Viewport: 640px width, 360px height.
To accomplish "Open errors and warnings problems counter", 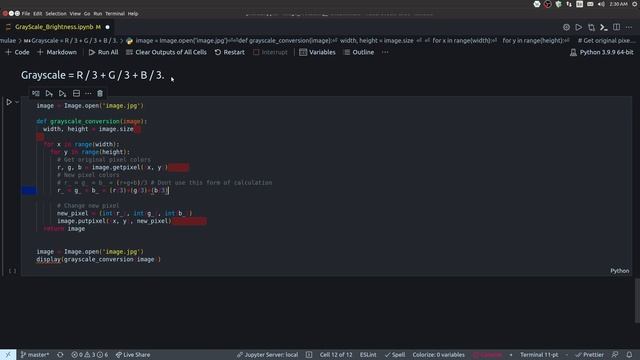I will click(89, 355).
